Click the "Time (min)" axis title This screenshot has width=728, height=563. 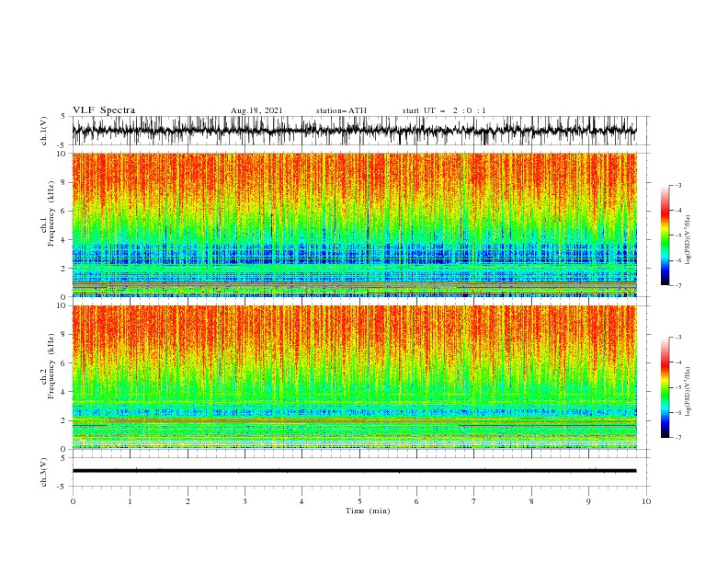click(x=368, y=511)
